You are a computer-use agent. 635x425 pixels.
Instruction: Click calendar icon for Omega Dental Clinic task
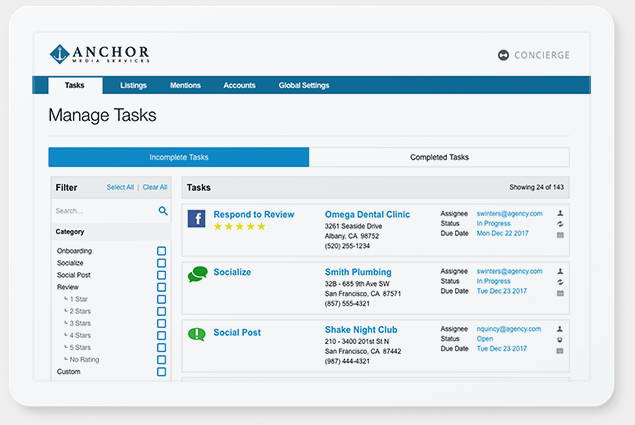(560, 235)
